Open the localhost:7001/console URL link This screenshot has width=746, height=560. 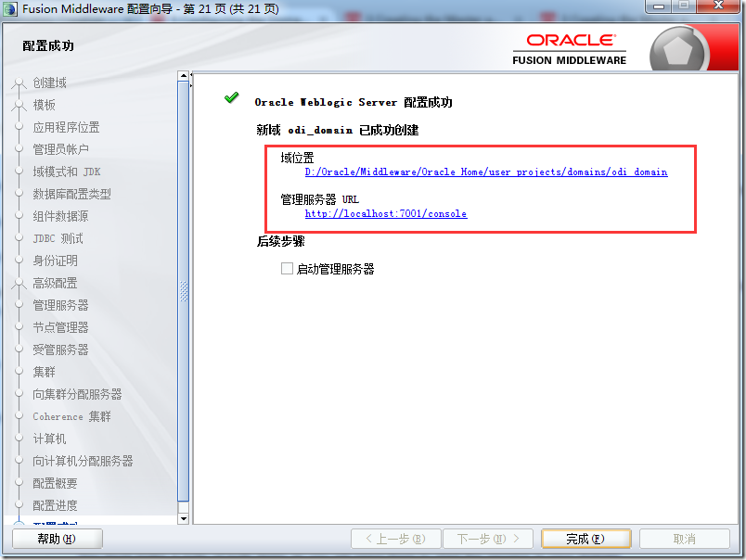(386, 214)
